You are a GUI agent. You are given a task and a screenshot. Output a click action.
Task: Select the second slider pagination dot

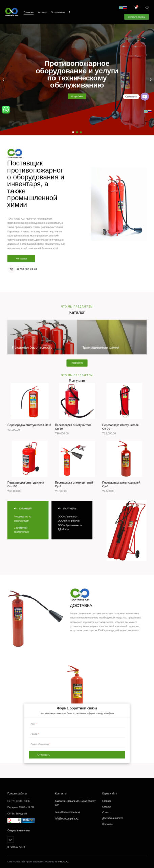point(77,132)
